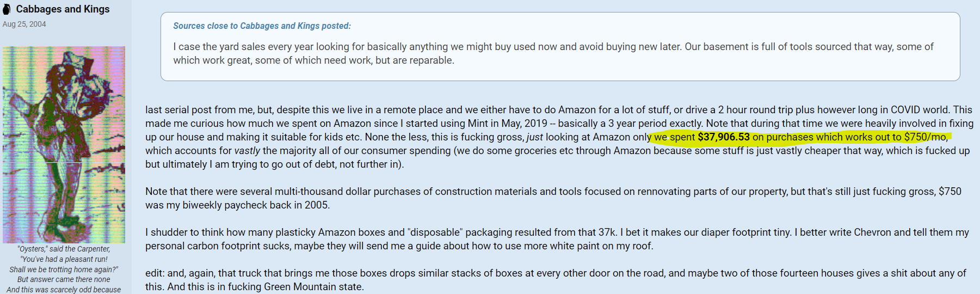Open the glitchy Walrus and Carpenter avatar

(64, 144)
